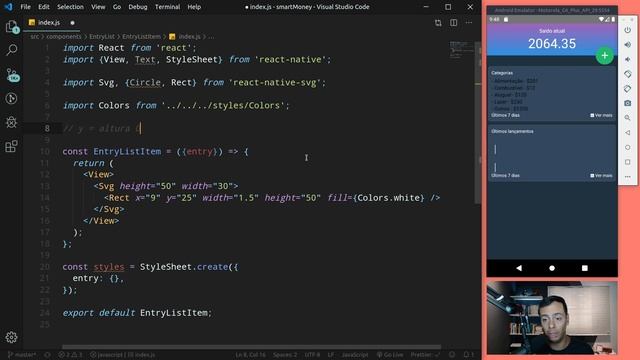The image size is (640, 360).
Task: Rotate emulator right
Action: (x=627, y=89)
